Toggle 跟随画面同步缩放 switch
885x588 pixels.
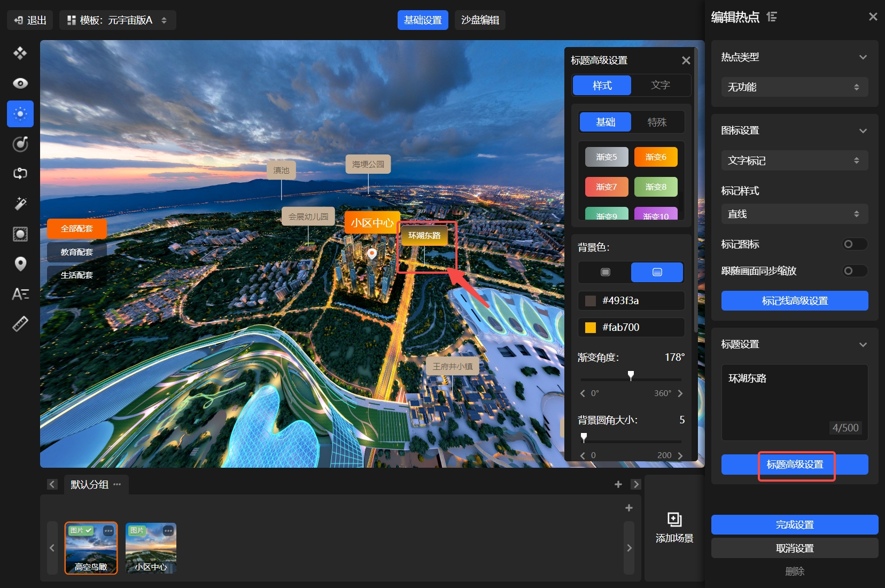tap(854, 271)
